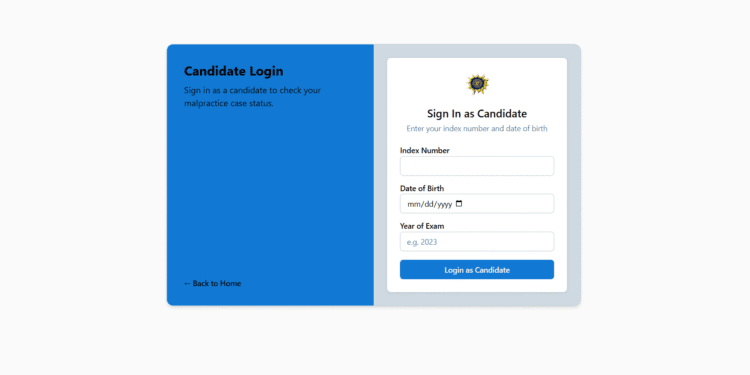Follow the Back to Home link

[212, 283]
